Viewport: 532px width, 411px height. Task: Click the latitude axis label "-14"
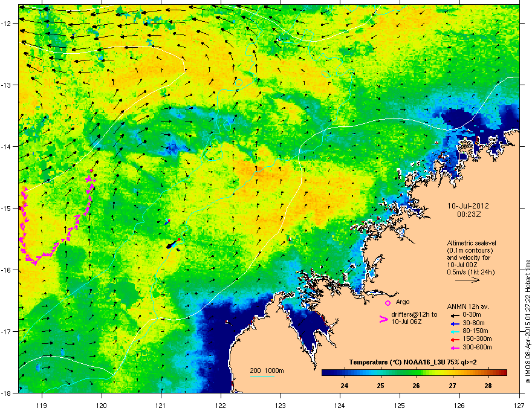7,146
